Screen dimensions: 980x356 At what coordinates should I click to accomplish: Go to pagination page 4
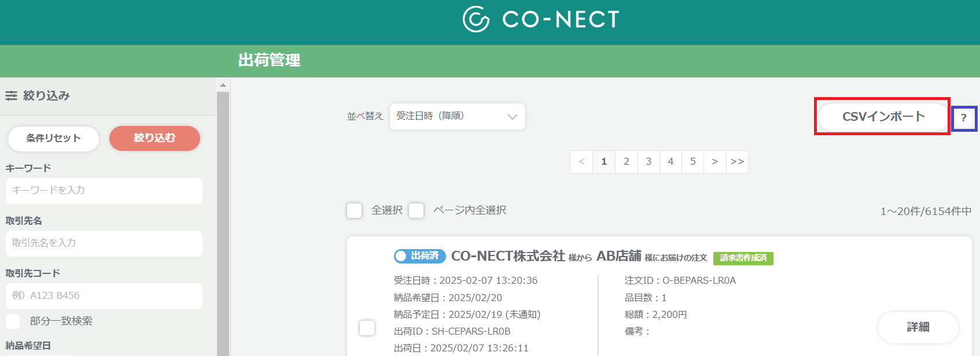(x=670, y=162)
